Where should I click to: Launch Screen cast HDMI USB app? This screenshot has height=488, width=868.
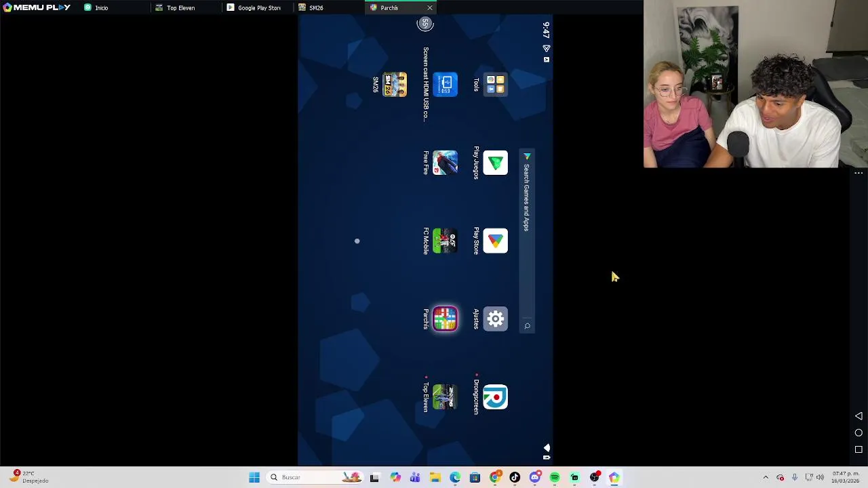pos(445,85)
